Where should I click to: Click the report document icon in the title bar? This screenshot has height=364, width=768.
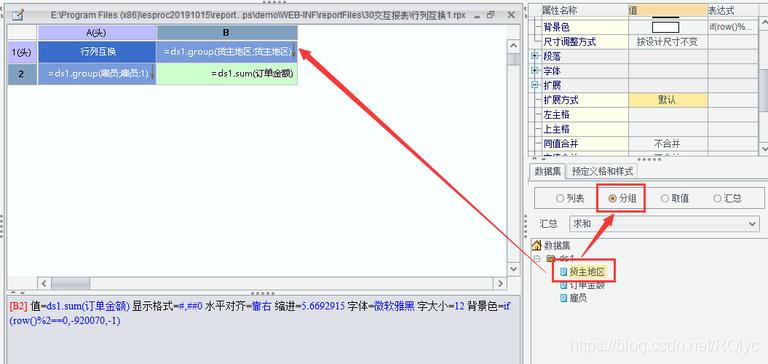coord(17,15)
